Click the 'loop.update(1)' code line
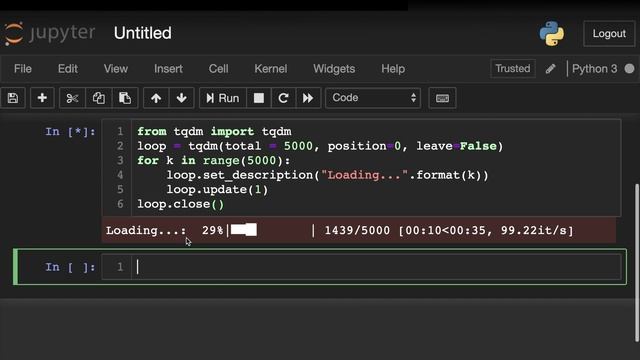Image resolution: width=640 pixels, height=360 pixels. click(x=217, y=190)
